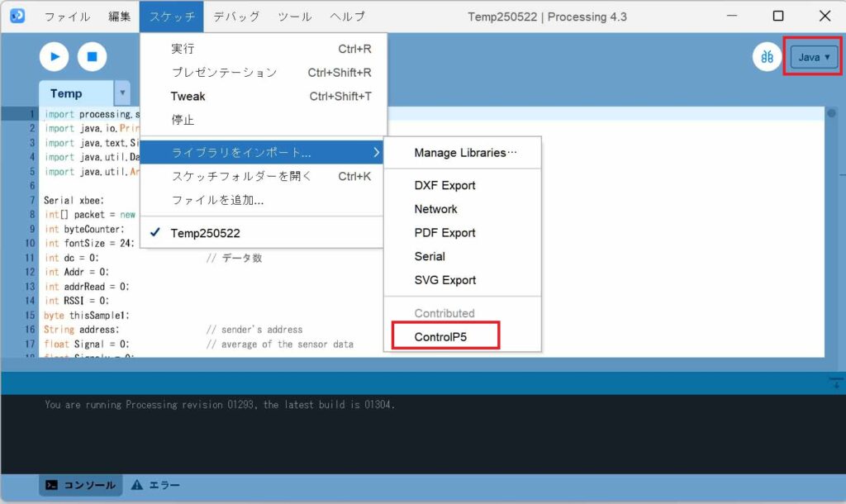The height and width of the screenshot is (504, 846).
Task: Click the '// データ数' comment
Action: pos(234,258)
